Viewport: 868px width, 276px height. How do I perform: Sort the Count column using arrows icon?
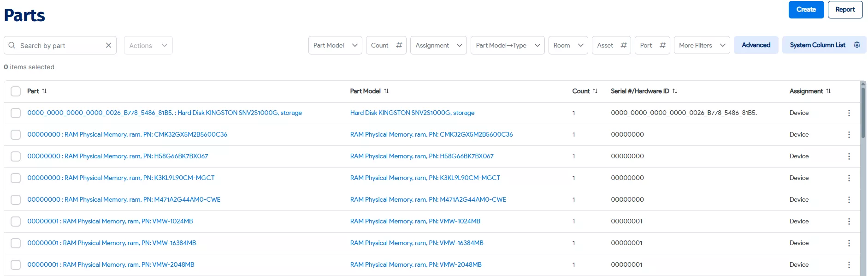[595, 91]
